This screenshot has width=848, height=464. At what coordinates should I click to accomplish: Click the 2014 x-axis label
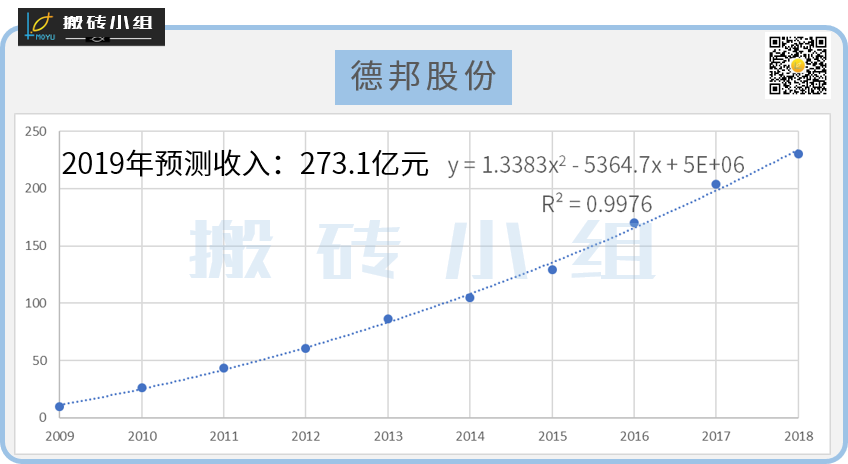[x=470, y=436]
